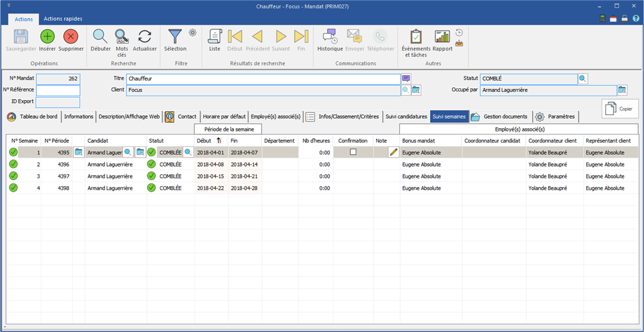
Task: Open the Tableau de bord tab
Action: coord(33,116)
